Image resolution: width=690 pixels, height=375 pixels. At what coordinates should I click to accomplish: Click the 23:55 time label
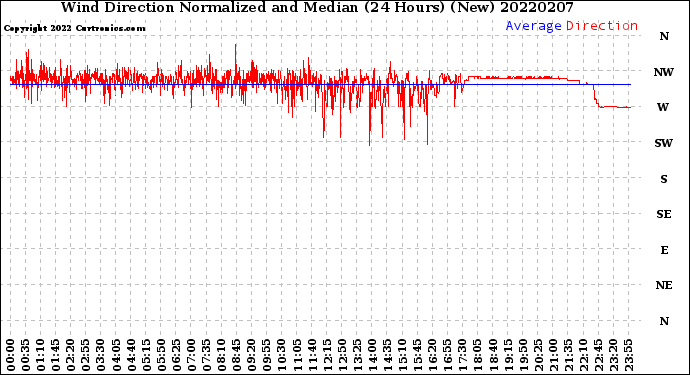pyautogui.click(x=628, y=355)
